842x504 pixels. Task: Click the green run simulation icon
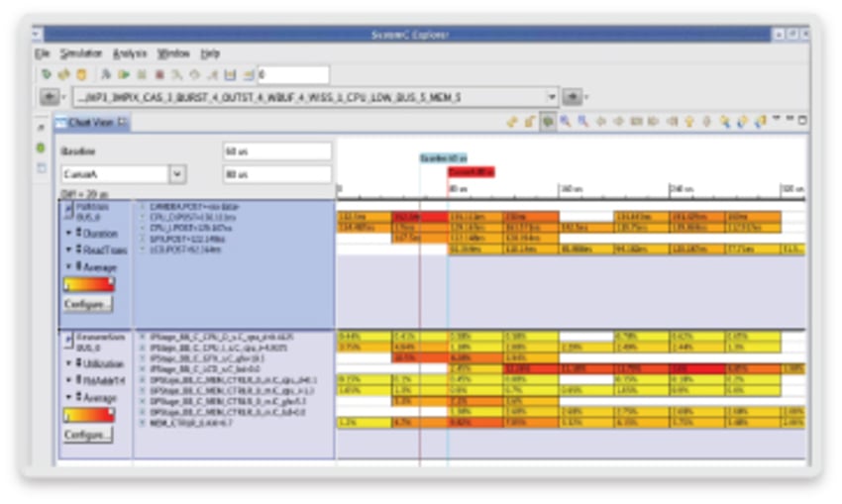pos(124,74)
